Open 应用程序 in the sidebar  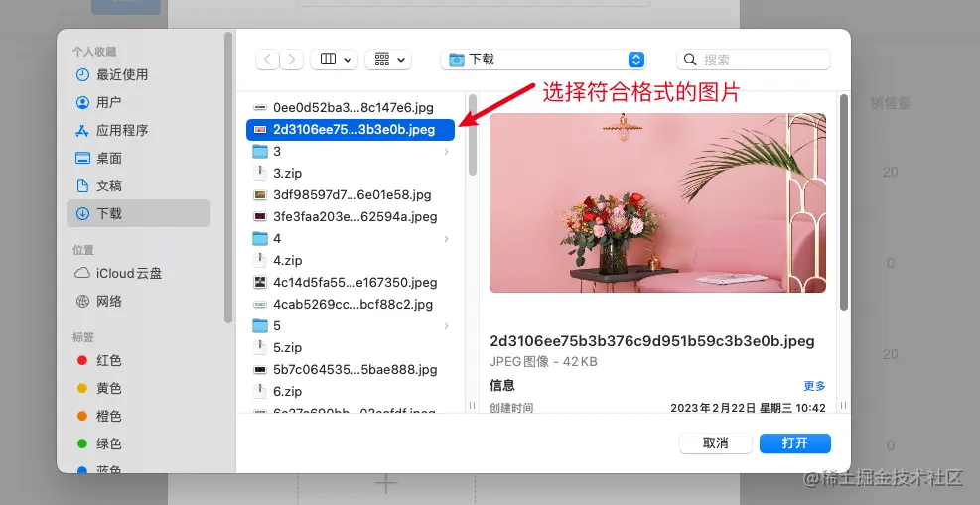(x=138, y=130)
